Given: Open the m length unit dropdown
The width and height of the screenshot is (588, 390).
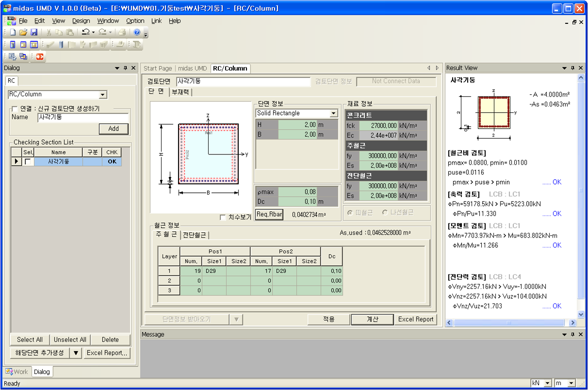Looking at the screenshot, I should [571, 383].
